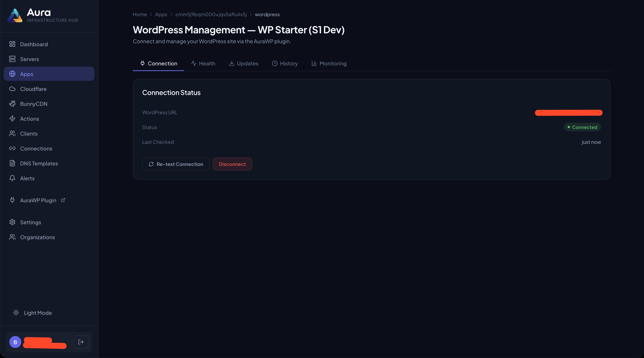Image resolution: width=644 pixels, height=358 pixels.
Task: Click the Connections chain-link icon
Action: [x=12, y=148]
